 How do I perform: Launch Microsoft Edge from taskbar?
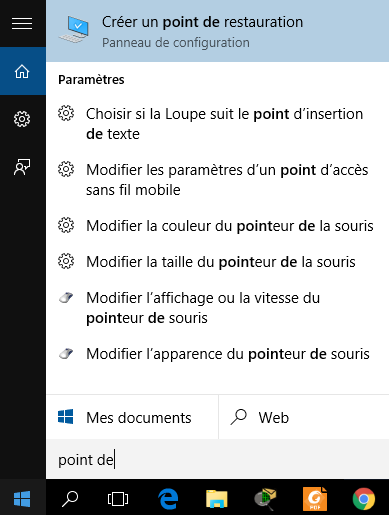(168, 499)
